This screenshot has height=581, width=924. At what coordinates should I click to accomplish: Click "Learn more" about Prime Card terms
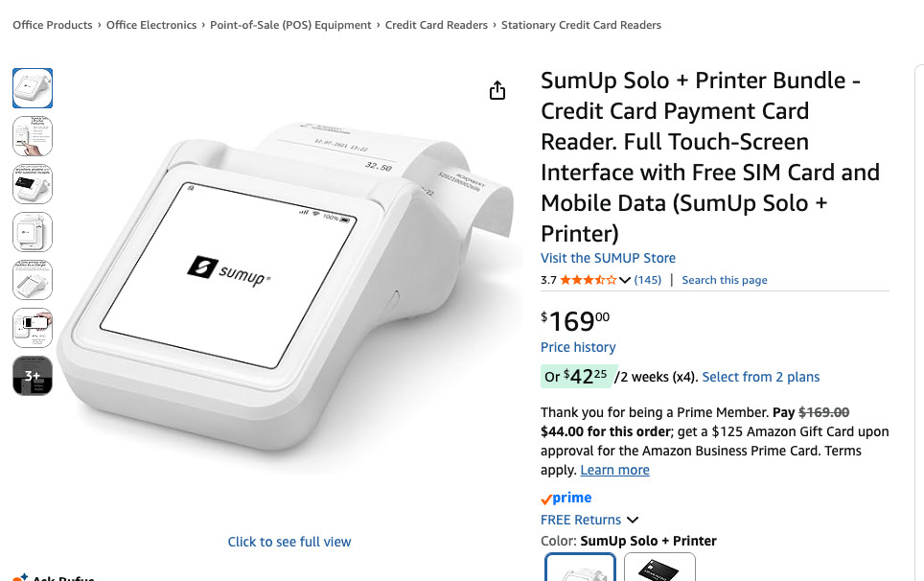pyautogui.click(x=614, y=470)
